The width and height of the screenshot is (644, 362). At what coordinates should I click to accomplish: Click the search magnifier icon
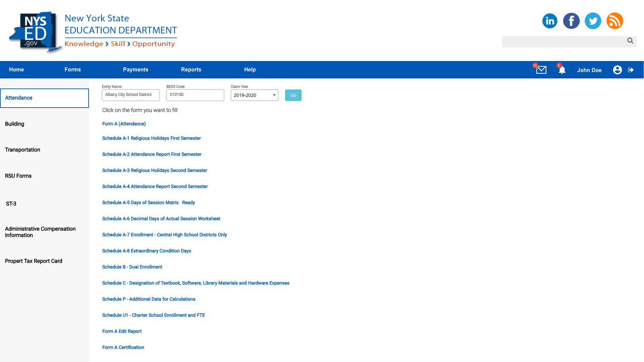point(630,41)
